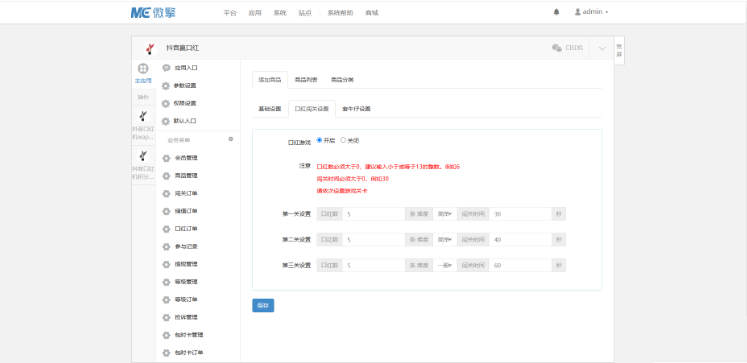Image resolution: width=747 pixels, height=363 pixels.
Task: Open the 难度 dropdown for 第一关设置
Action: tap(444, 214)
